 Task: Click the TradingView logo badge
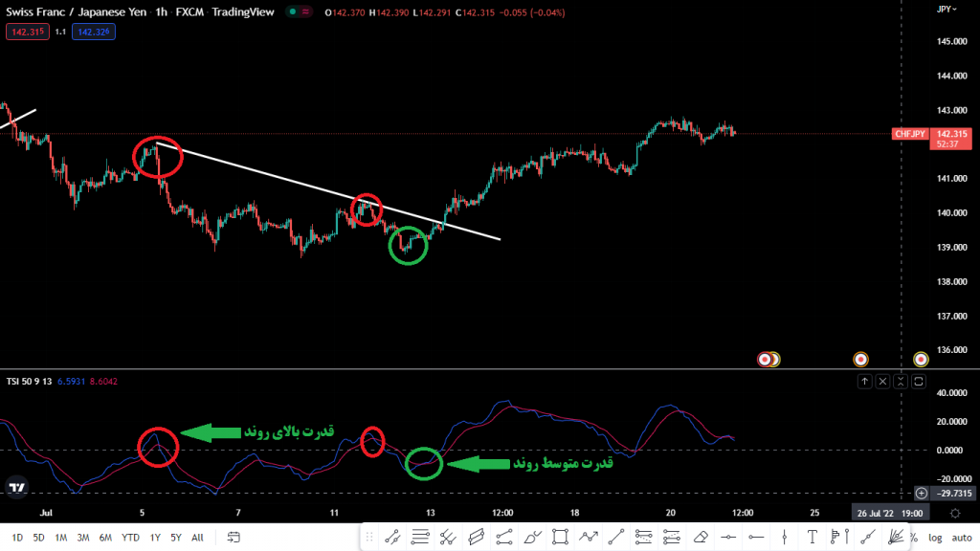click(17, 487)
